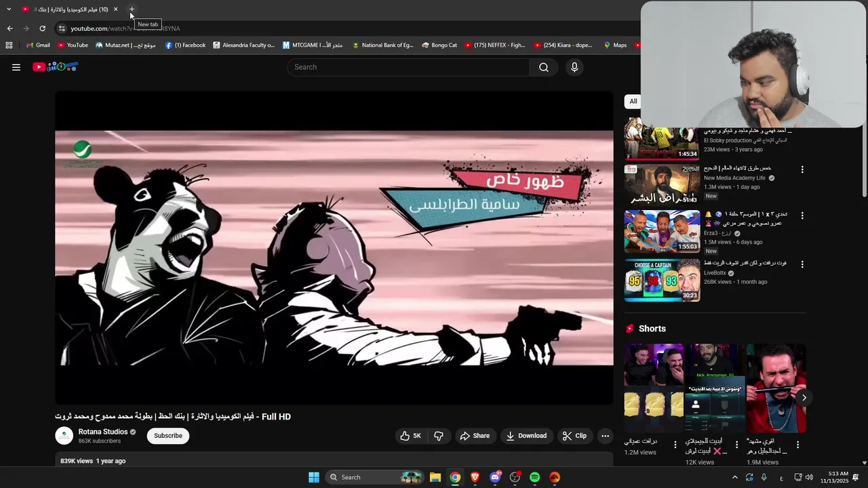Click the Windows taskbar Search box
Screen dimensions: 868x488
374,477
